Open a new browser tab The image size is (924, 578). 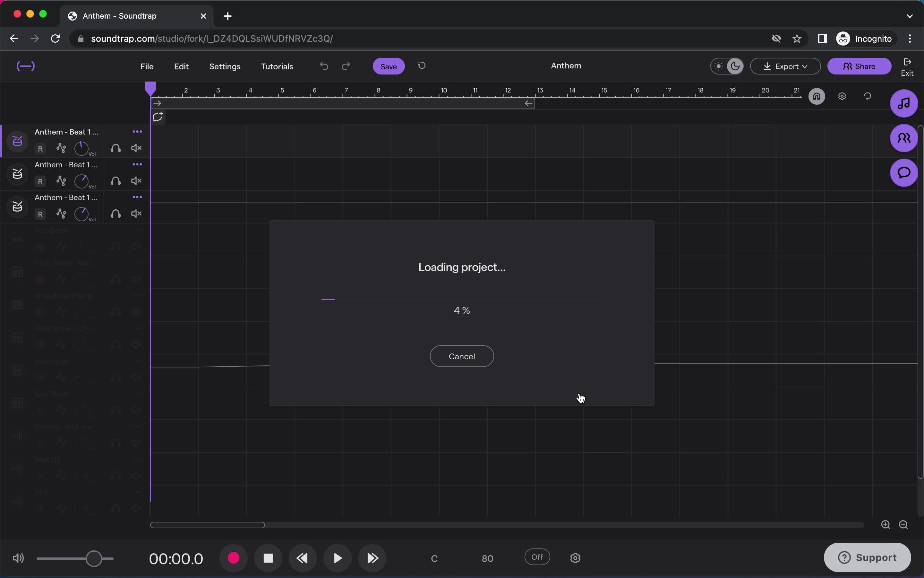[x=228, y=16]
